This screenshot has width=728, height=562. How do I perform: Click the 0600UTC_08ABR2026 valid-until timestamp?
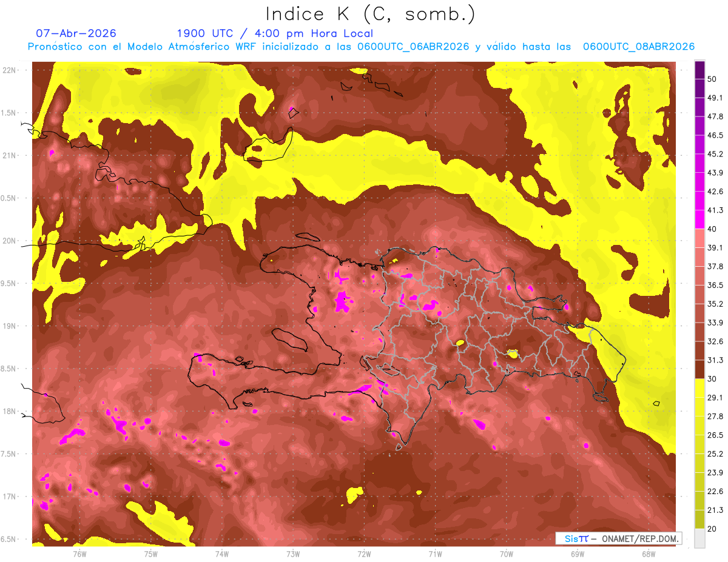pos(639,47)
